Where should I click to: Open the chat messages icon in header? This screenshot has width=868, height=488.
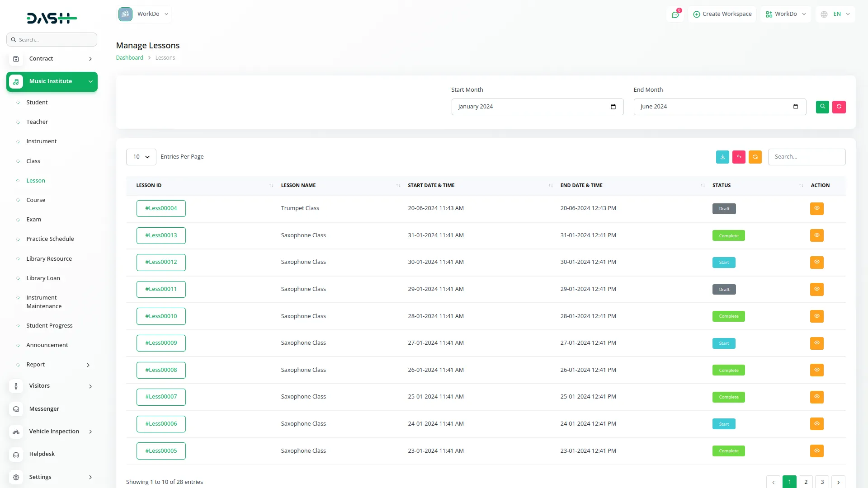(675, 14)
